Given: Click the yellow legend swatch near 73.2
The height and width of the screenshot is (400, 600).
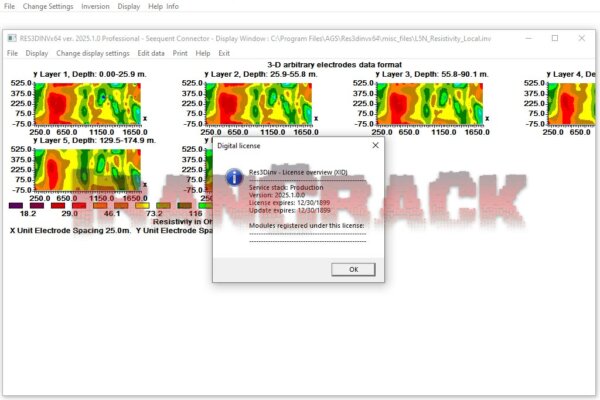Looking at the screenshot, I should (x=142, y=206).
